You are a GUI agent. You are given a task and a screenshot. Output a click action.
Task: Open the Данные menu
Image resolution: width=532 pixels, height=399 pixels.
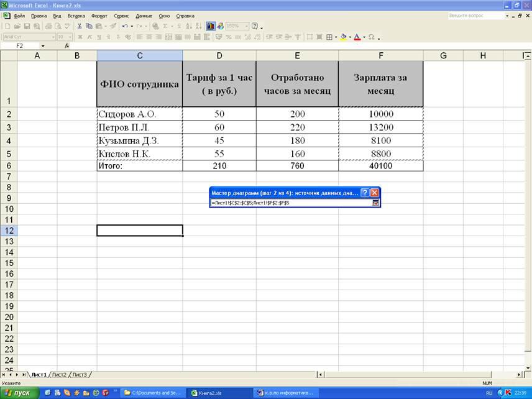point(144,16)
